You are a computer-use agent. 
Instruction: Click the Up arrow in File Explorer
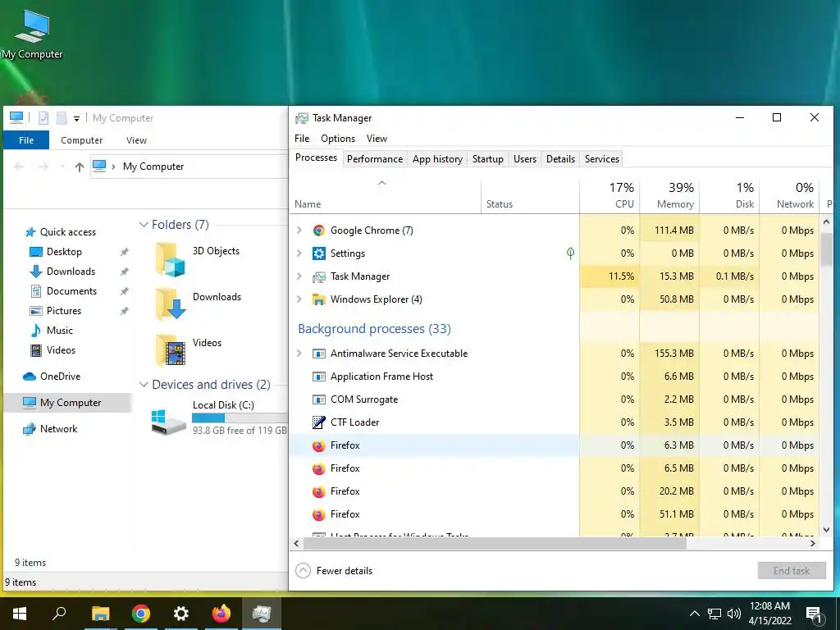(80, 167)
